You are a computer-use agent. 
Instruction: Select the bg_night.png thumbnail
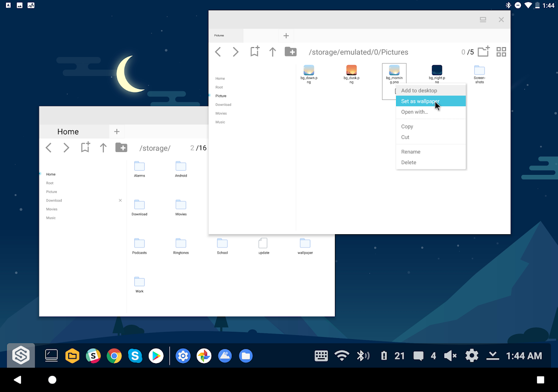436,71
